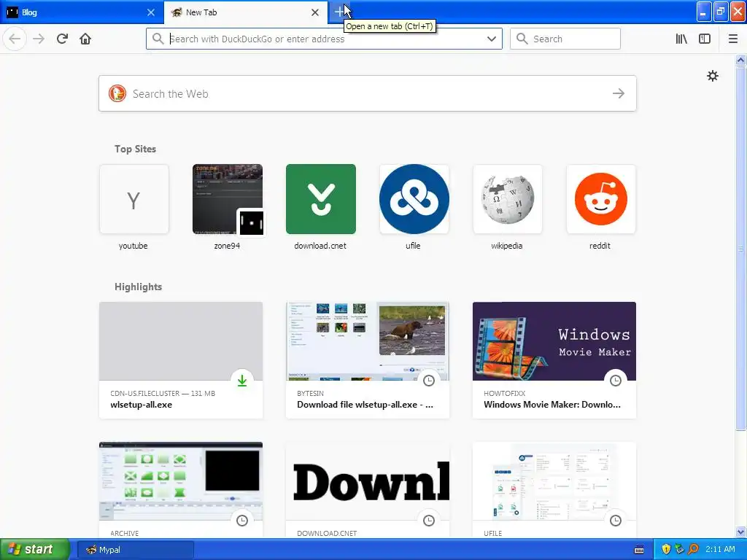Open the ARCHIVE highlight thumbnail
747x560 pixels.
coord(181,481)
